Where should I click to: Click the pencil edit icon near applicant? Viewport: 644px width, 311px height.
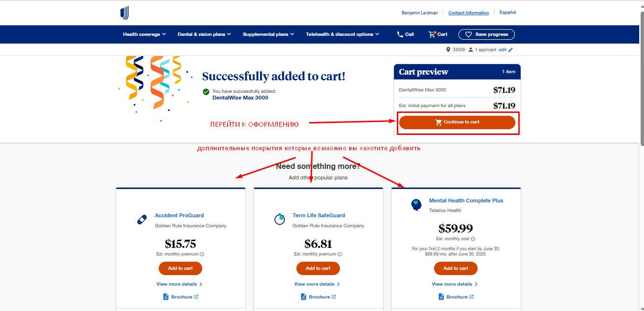(x=511, y=50)
